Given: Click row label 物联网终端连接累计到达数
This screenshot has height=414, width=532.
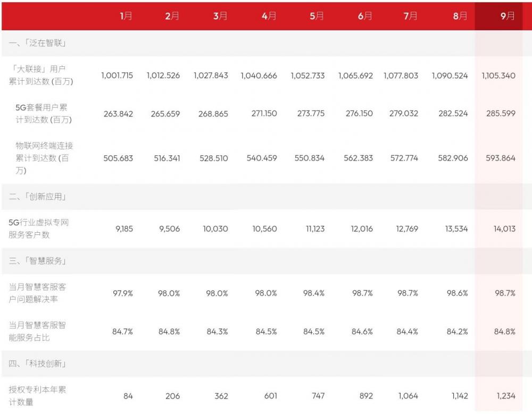Looking at the screenshot, I should pos(44,158).
